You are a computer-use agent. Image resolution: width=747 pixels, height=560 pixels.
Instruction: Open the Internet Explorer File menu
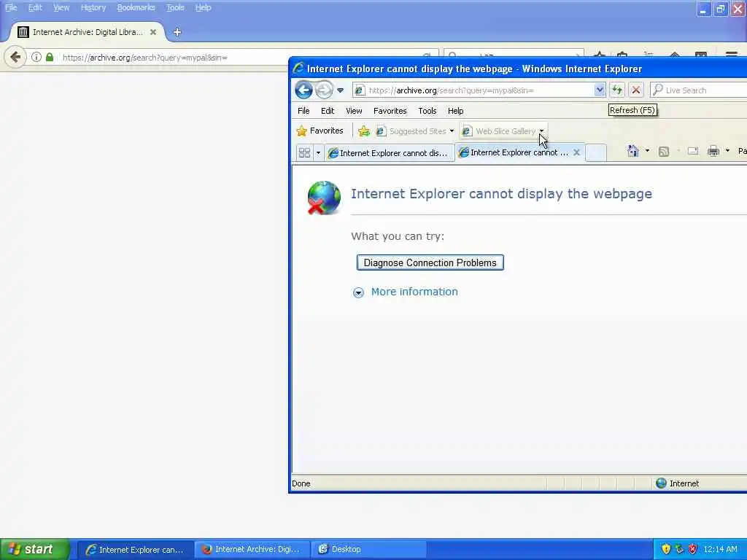(x=303, y=111)
